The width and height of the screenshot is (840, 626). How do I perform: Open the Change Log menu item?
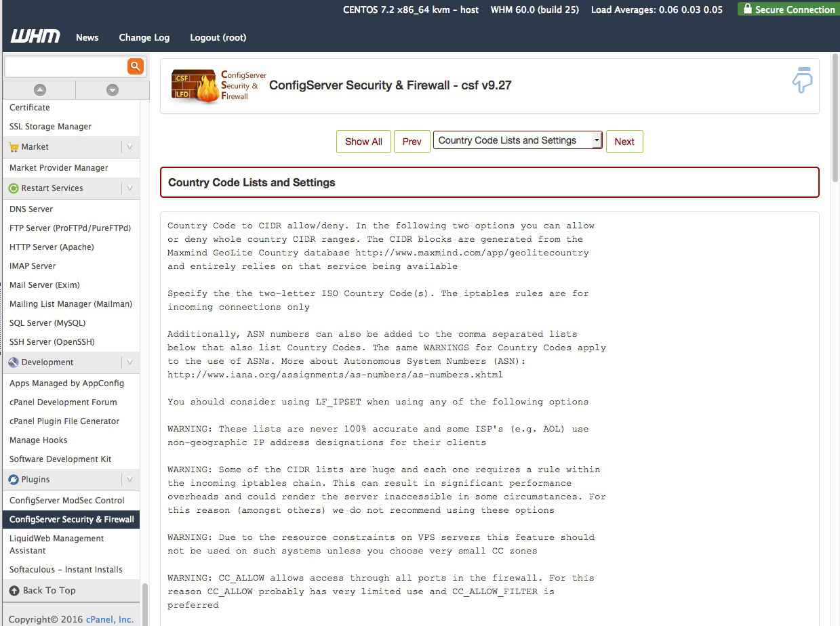144,37
